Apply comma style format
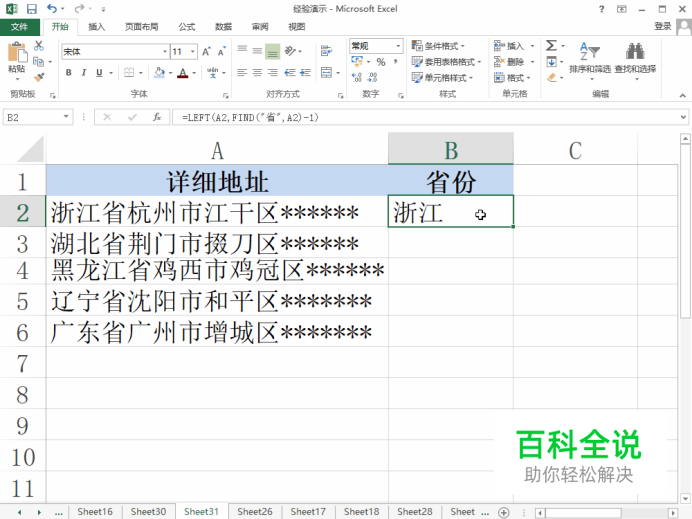 tap(395, 62)
